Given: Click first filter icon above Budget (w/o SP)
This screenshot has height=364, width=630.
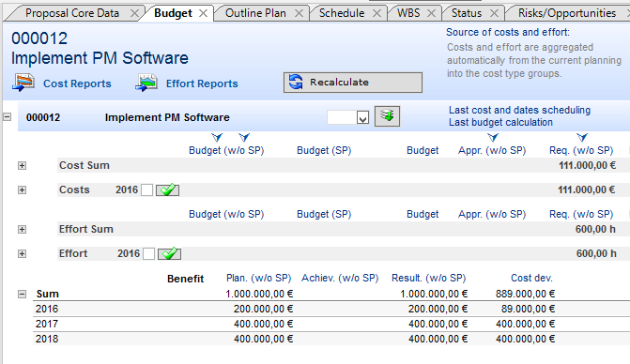Looking at the screenshot, I should [x=217, y=138].
